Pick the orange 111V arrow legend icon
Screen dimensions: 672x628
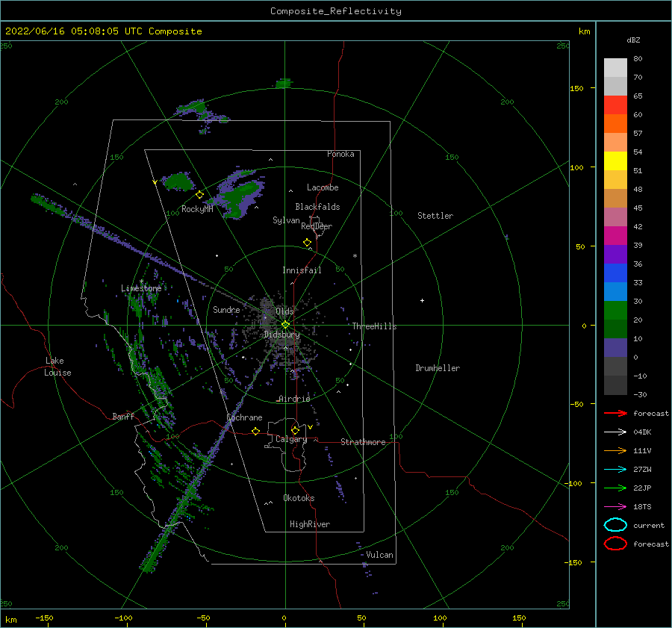point(615,450)
